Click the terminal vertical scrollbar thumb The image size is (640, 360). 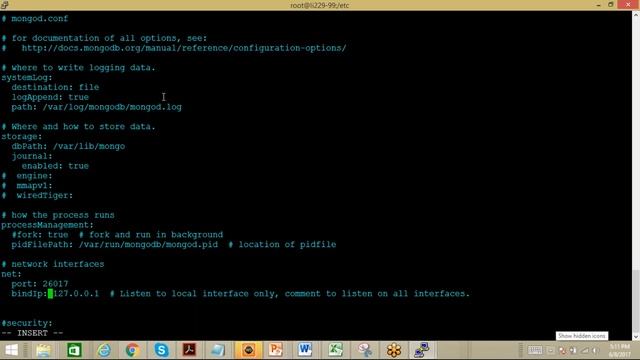point(636,300)
